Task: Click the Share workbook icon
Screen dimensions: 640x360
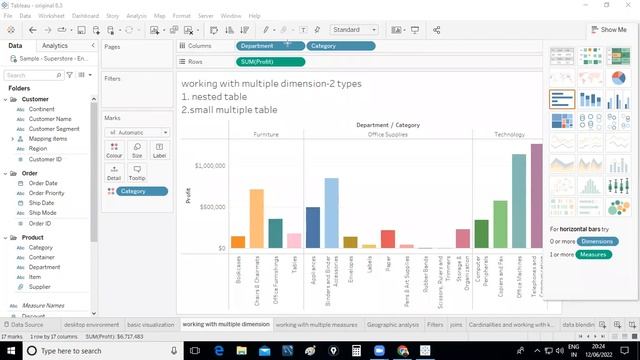Action: pyautogui.click(x=436, y=30)
